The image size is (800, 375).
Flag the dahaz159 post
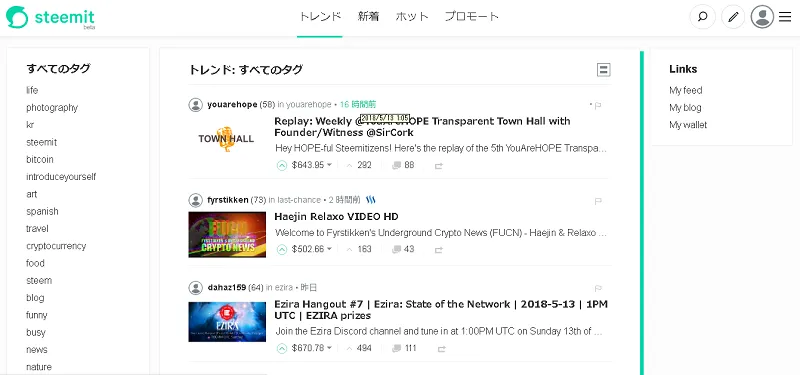tap(598, 289)
